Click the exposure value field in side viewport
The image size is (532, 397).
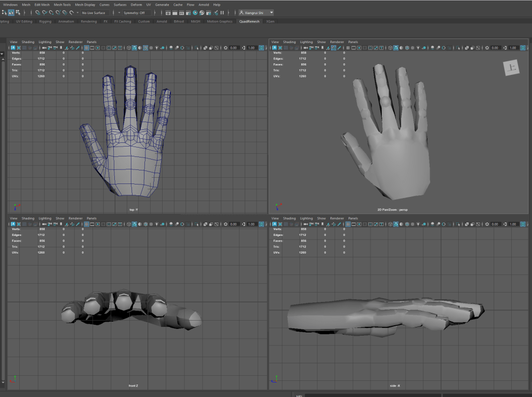click(x=495, y=224)
